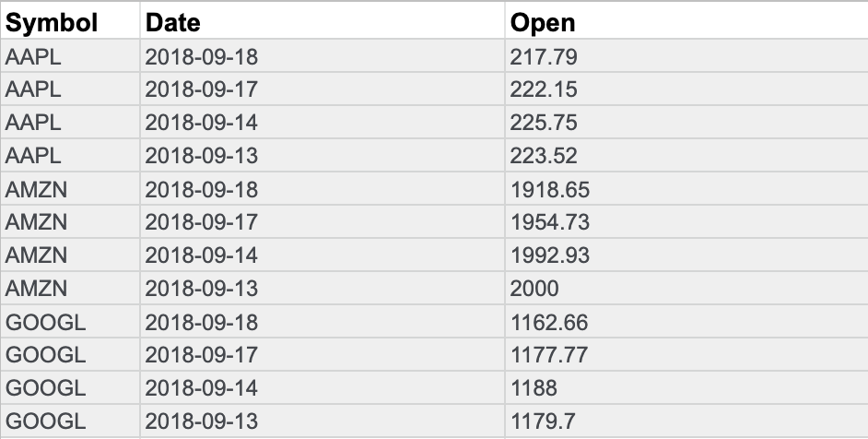Select the AAPL symbol in the 217.79 row

click(x=34, y=57)
